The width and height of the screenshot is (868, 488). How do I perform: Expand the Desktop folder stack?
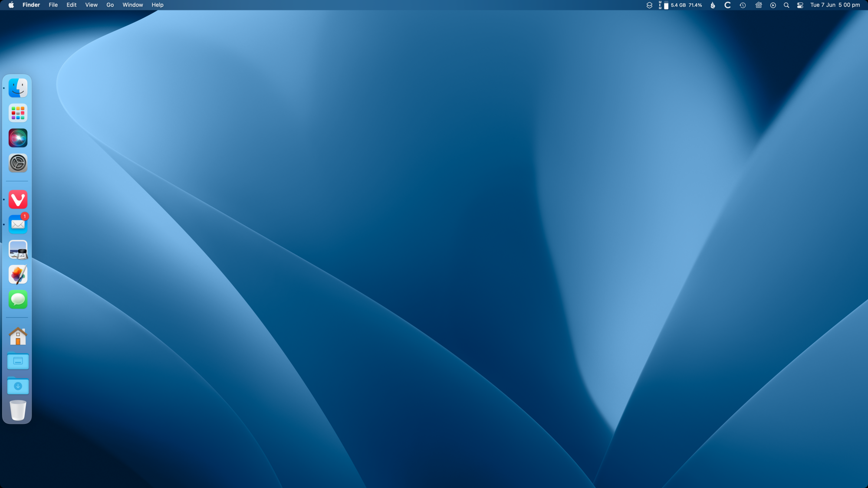coord(18,361)
